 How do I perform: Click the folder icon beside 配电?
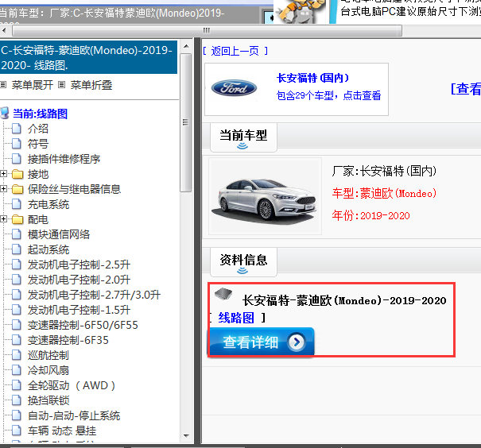pyautogui.click(x=17, y=219)
